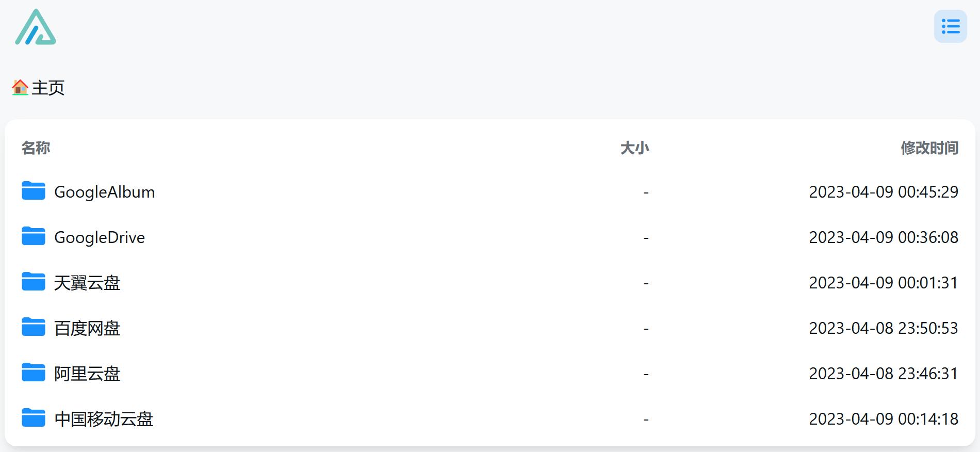
Task: Click the GoogleDrive folder icon
Action: point(34,236)
